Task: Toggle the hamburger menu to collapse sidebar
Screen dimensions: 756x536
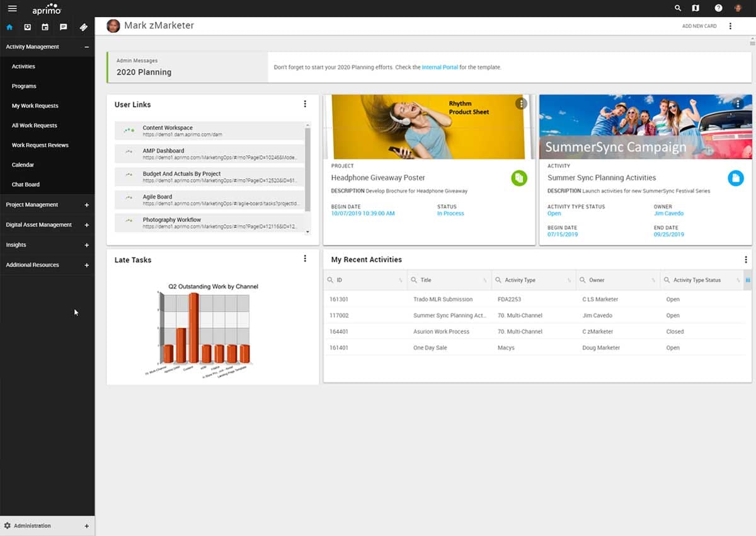Action: point(11,8)
